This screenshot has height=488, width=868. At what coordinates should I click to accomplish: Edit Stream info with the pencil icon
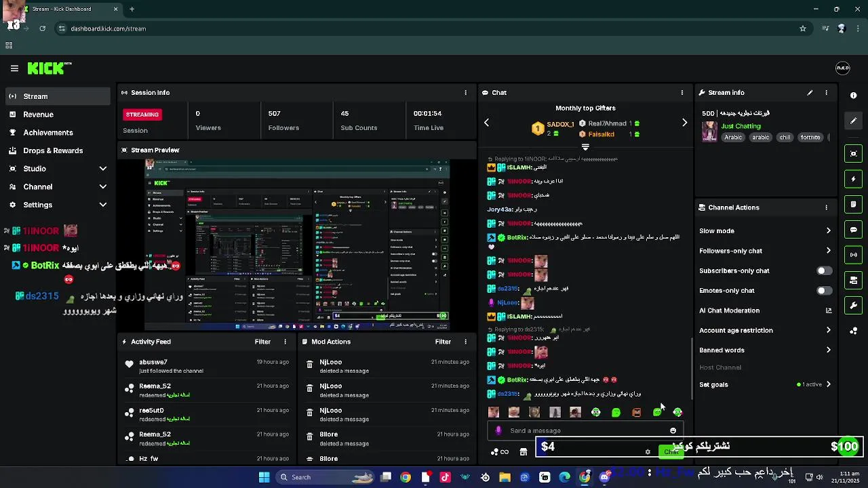coord(810,93)
